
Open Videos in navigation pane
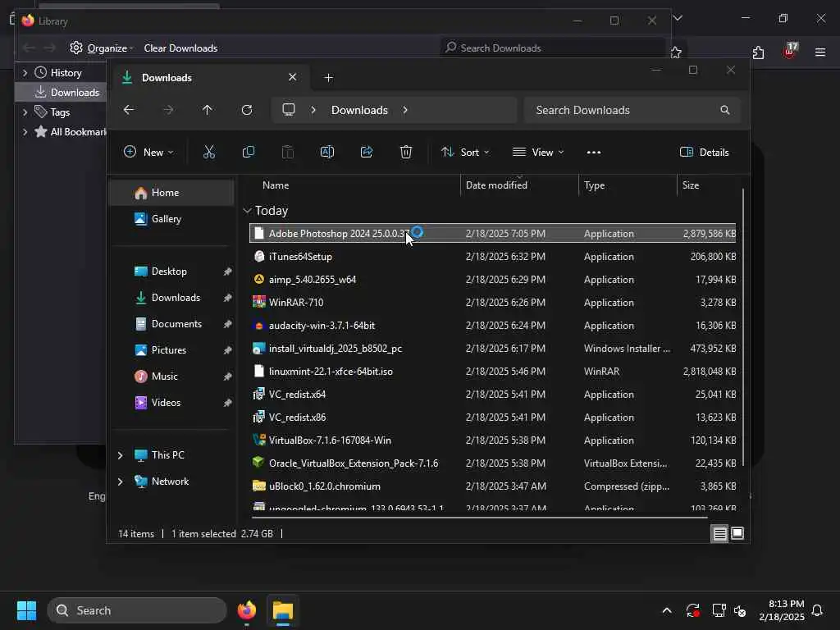pos(172,403)
